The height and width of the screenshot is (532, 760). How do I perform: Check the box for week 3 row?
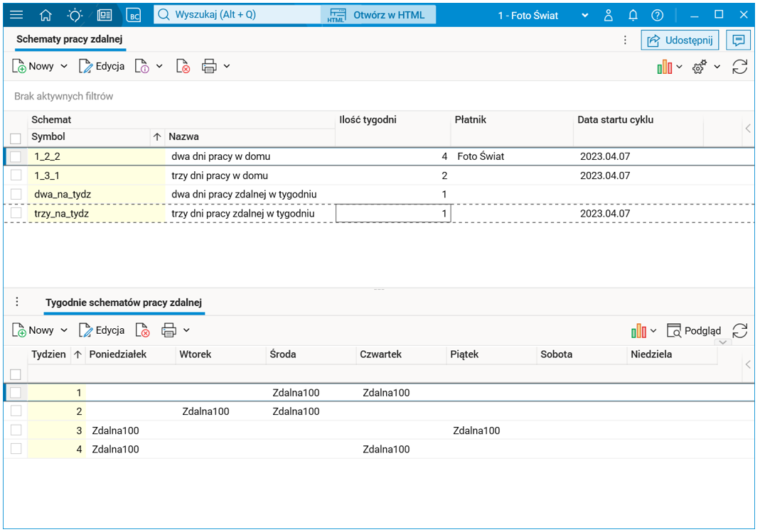(16, 430)
